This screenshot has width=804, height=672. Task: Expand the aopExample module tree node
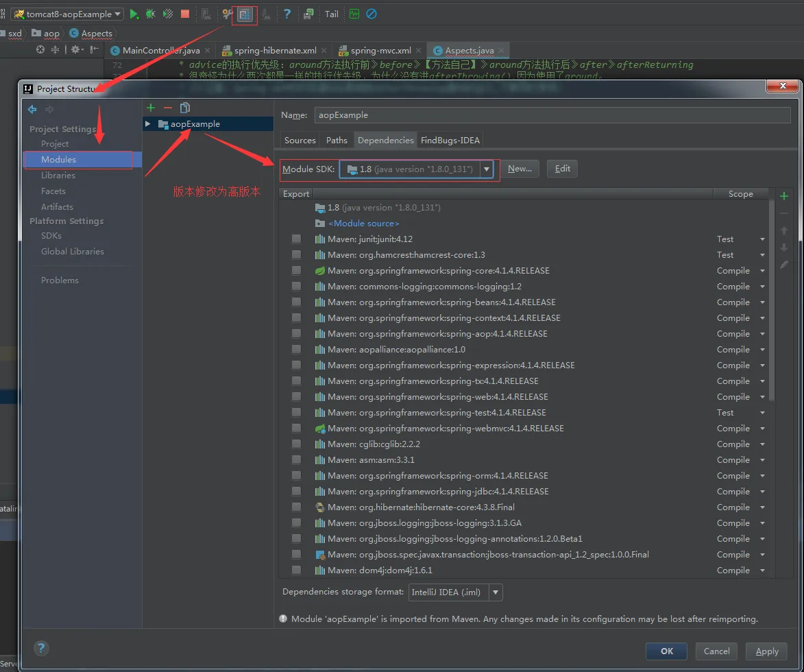coord(148,124)
